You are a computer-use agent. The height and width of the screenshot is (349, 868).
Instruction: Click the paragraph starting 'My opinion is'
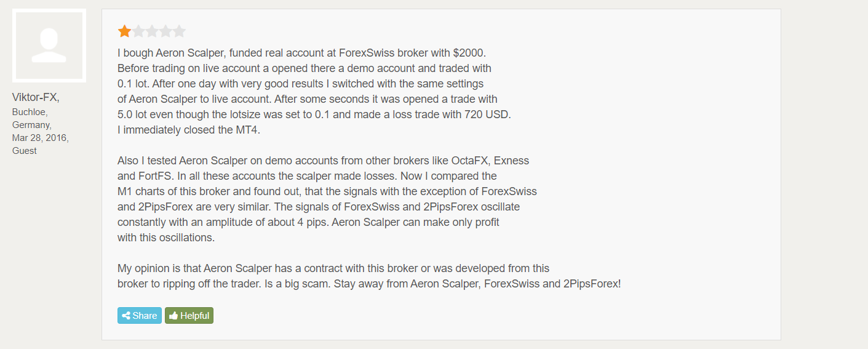tap(369, 276)
